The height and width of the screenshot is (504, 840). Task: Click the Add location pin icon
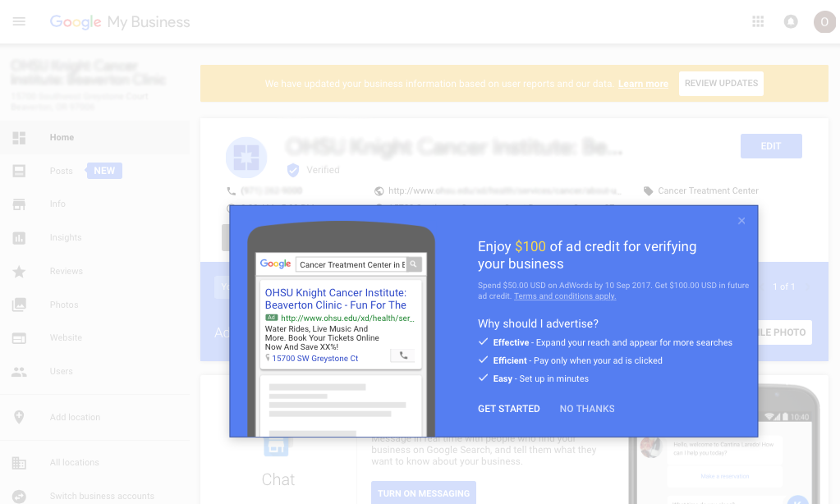point(19,417)
